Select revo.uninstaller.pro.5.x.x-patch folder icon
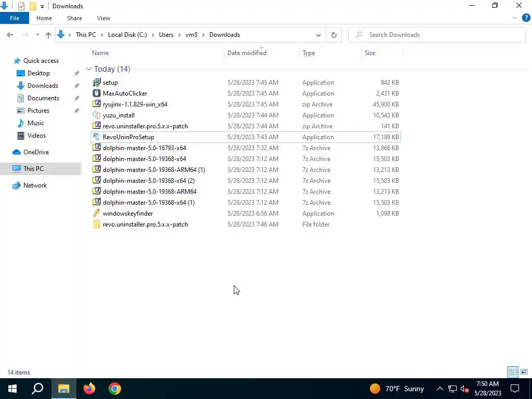This screenshot has width=532, height=399. point(97,224)
